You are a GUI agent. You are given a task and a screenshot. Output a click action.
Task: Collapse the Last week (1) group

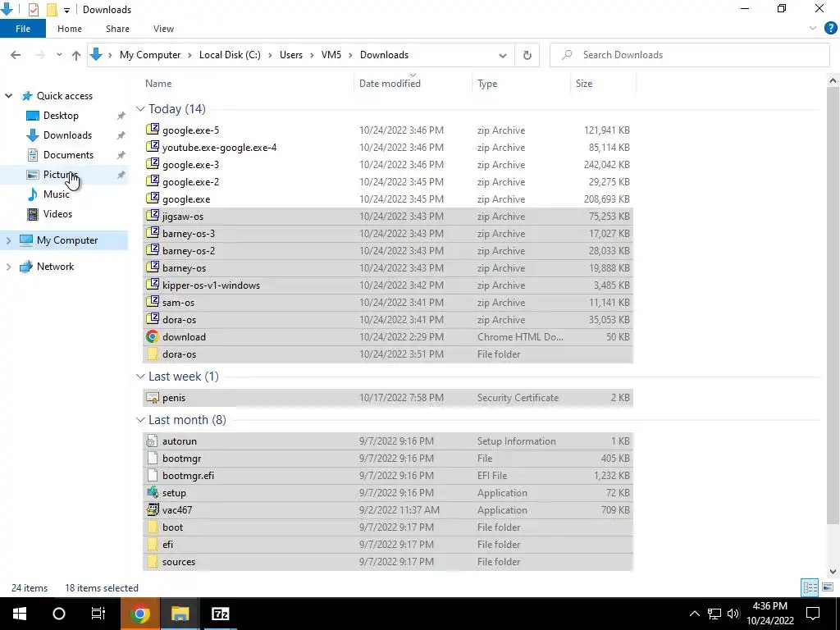pyautogui.click(x=140, y=377)
